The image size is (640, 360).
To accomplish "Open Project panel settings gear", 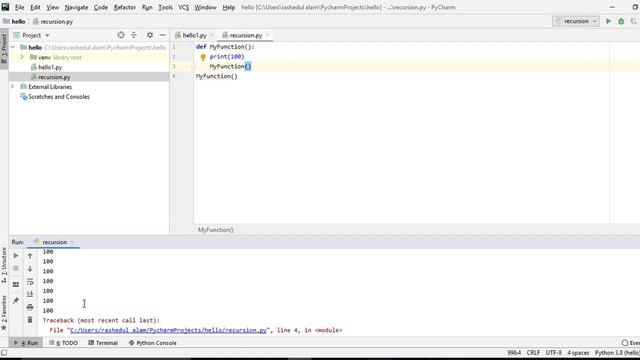I will 150,35.
